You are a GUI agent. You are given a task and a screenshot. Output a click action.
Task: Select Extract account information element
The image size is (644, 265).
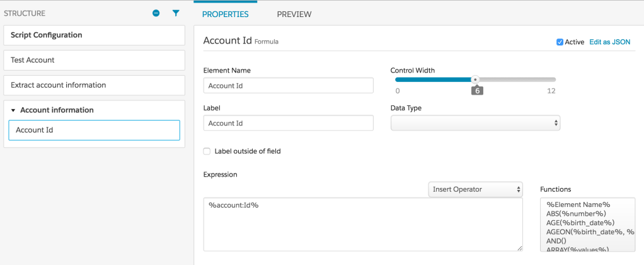(x=94, y=85)
